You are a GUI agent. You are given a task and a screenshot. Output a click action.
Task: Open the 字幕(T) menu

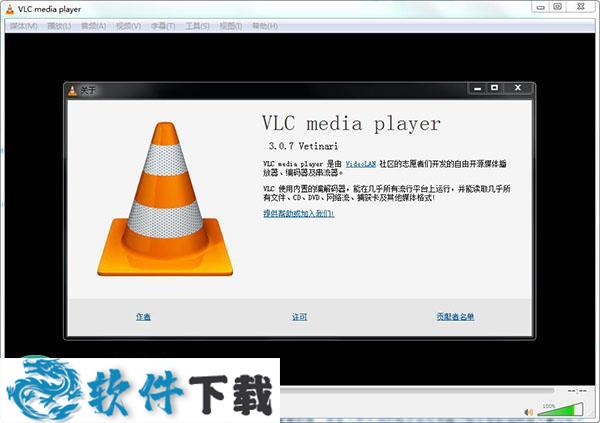[x=163, y=26]
